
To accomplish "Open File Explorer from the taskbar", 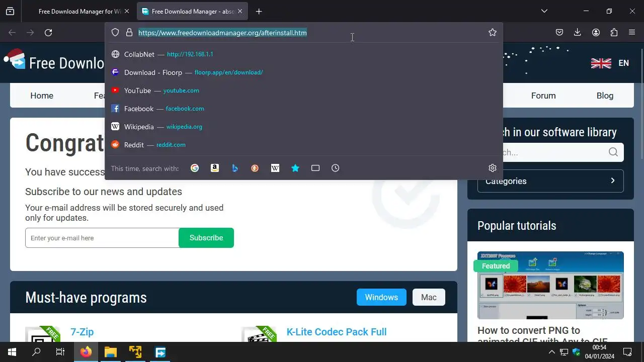I will click(111, 352).
